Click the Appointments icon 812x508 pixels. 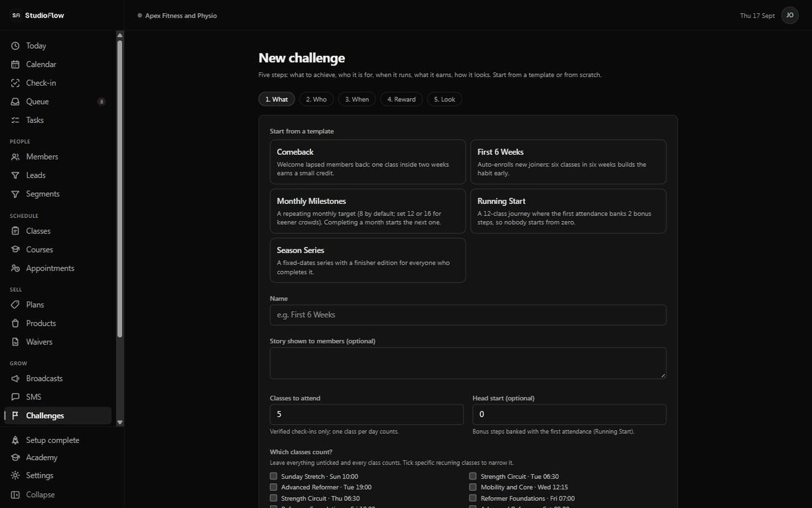coord(15,268)
